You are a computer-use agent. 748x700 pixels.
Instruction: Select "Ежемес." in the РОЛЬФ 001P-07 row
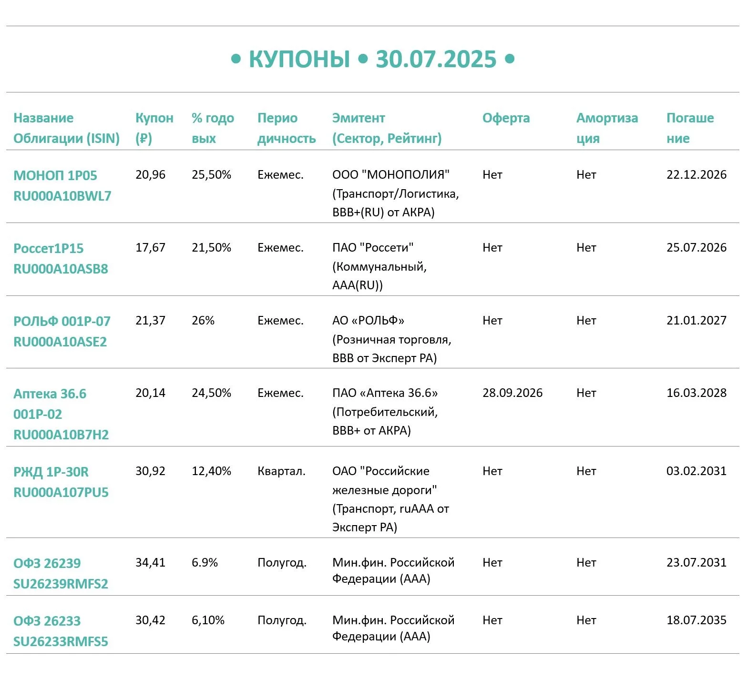click(x=280, y=321)
